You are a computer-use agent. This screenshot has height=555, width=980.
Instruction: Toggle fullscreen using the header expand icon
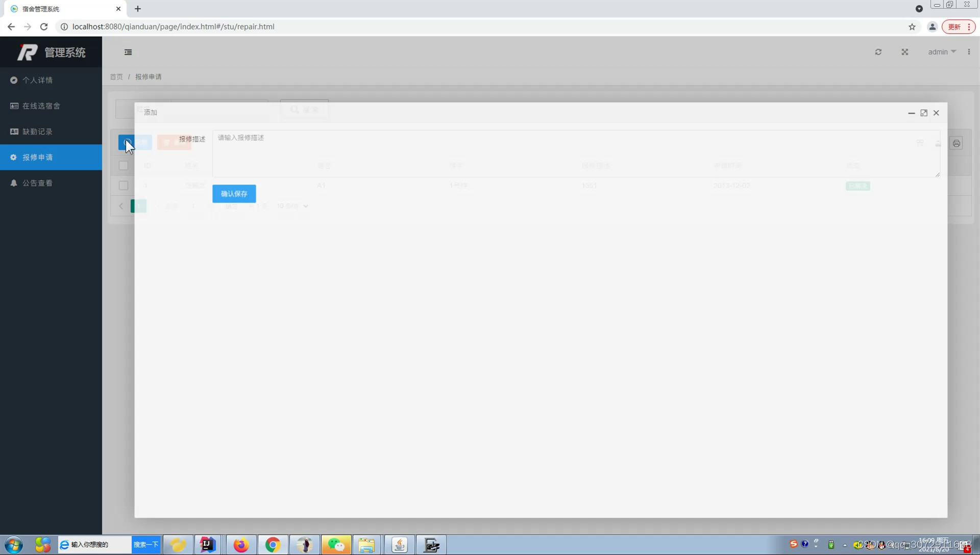(x=905, y=52)
